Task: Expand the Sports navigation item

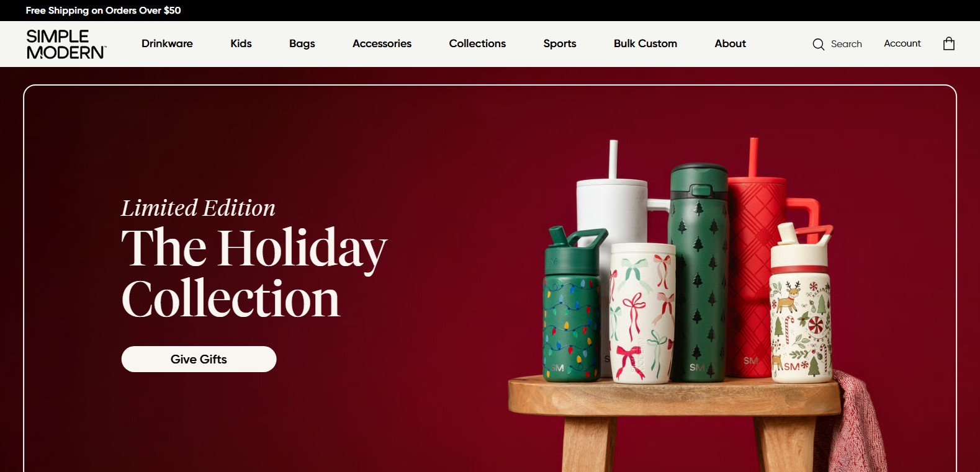Action: tap(560, 43)
